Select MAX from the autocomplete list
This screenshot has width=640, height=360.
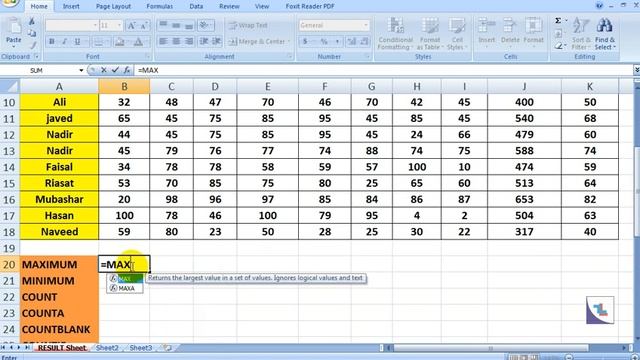pyautogui.click(x=126, y=279)
